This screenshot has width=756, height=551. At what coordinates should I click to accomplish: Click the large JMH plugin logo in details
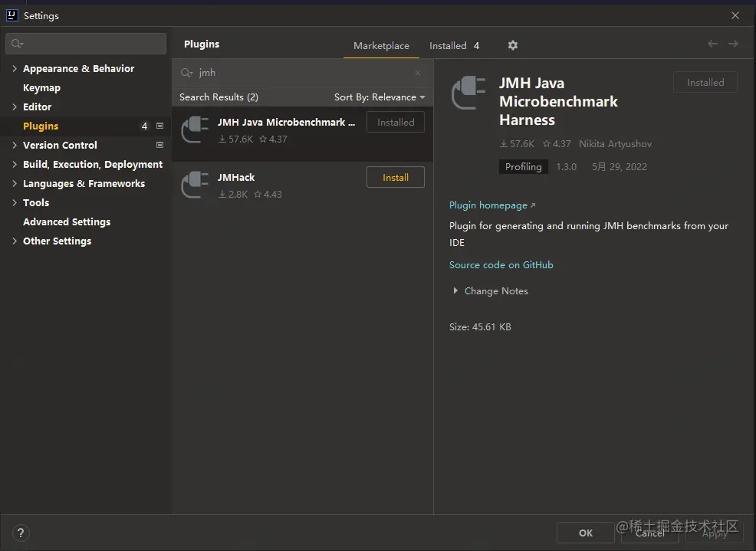468,93
